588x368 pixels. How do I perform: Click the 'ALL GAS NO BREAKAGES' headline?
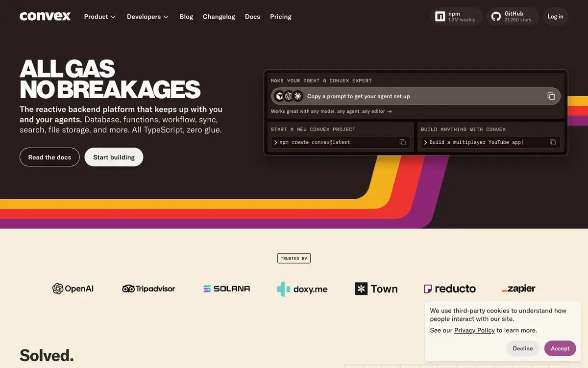click(x=110, y=79)
